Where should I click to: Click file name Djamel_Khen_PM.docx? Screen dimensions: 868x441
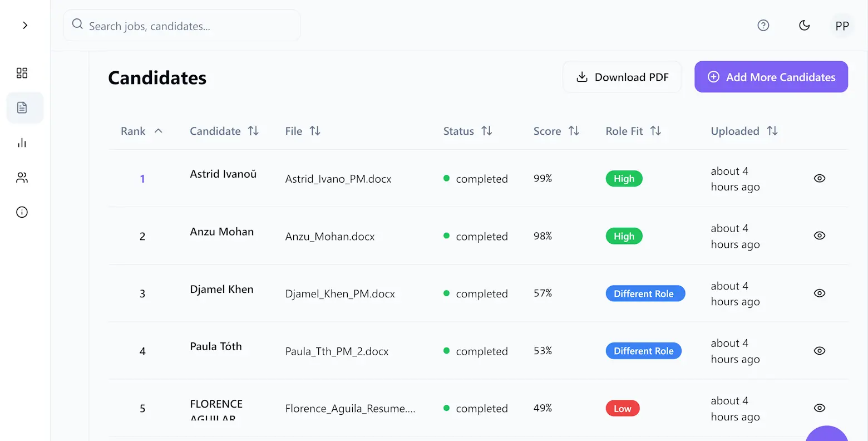click(340, 294)
